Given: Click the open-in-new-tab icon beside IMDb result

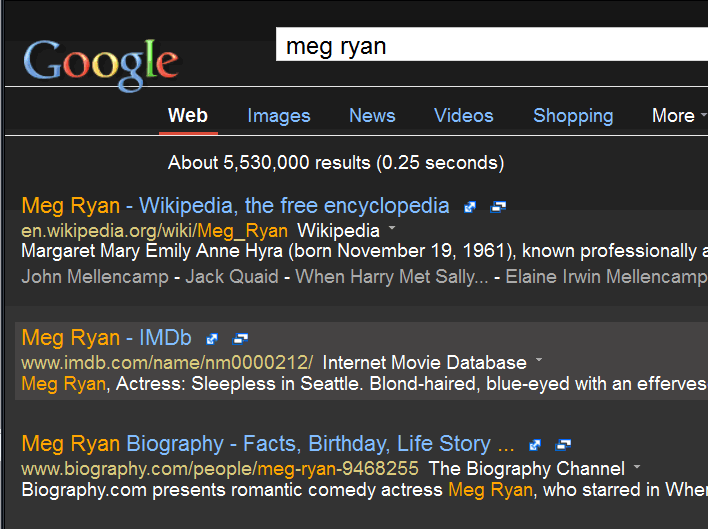Looking at the screenshot, I should (212, 339).
